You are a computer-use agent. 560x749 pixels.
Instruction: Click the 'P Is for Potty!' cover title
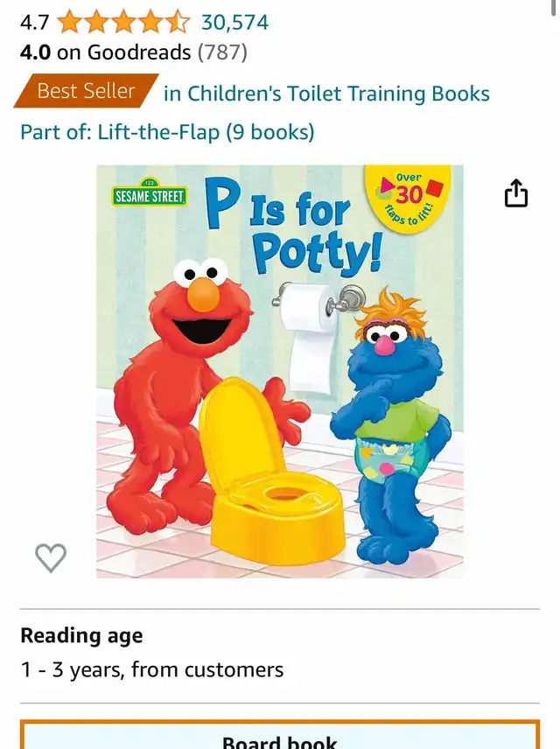point(294,230)
